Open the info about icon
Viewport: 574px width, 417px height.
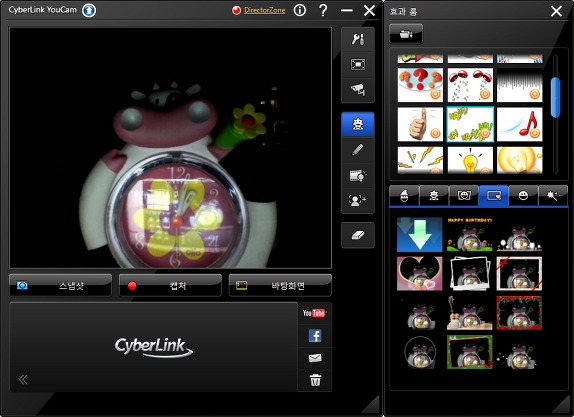pos(300,10)
